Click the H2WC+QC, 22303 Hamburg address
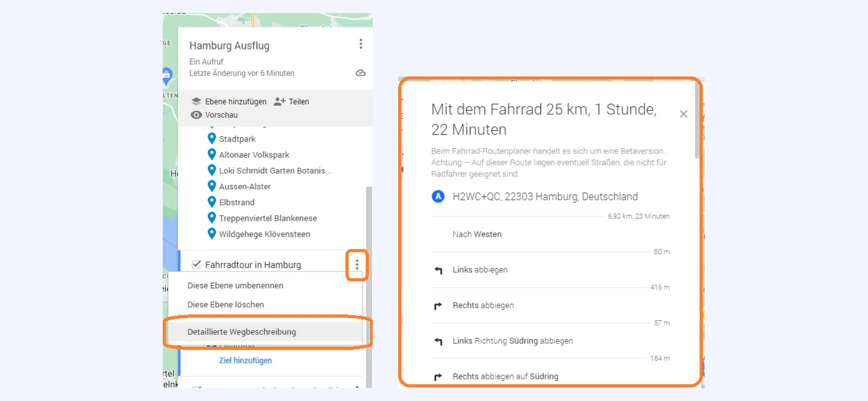 click(545, 196)
